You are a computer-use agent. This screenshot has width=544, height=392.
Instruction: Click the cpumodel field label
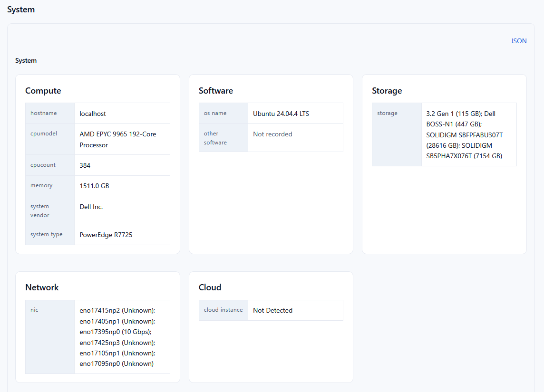coord(44,134)
